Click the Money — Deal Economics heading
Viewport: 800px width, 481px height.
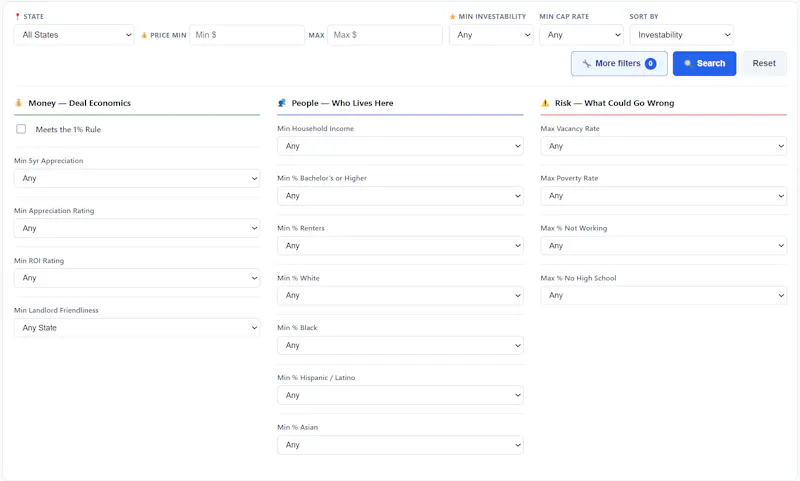(x=80, y=103)
